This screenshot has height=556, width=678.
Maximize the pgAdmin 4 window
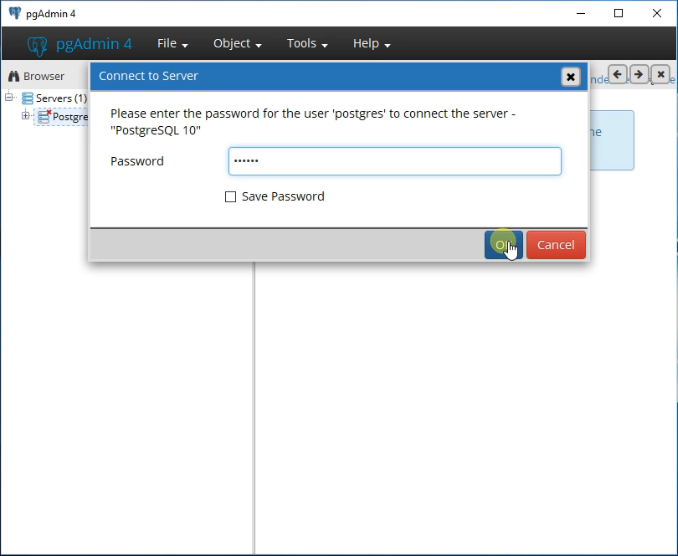point(619,13)
